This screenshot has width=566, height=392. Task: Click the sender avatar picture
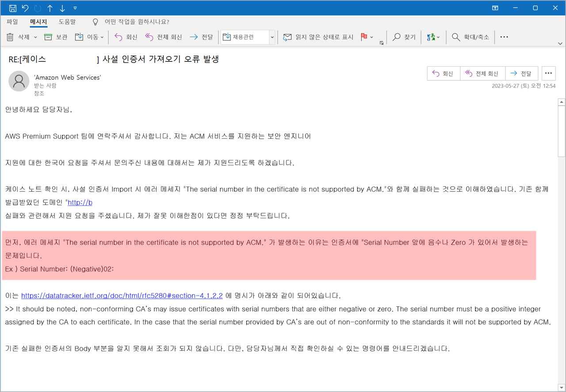click(x=19, y=81)
